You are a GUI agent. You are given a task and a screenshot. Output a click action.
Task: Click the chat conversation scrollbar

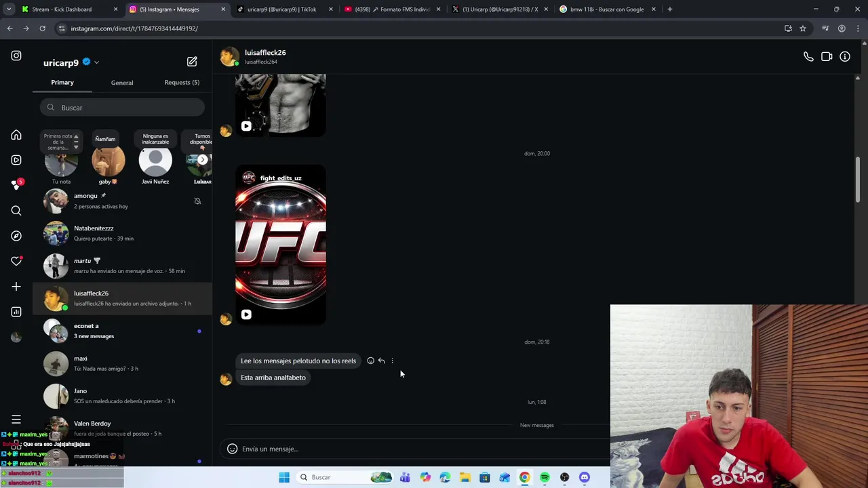click(x=858, y=180)
